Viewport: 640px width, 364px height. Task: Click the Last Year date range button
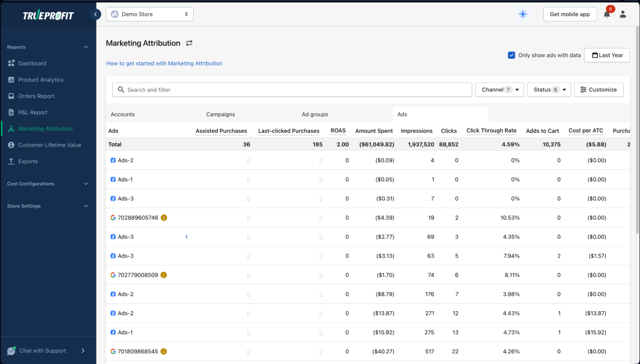click(607, 55)
